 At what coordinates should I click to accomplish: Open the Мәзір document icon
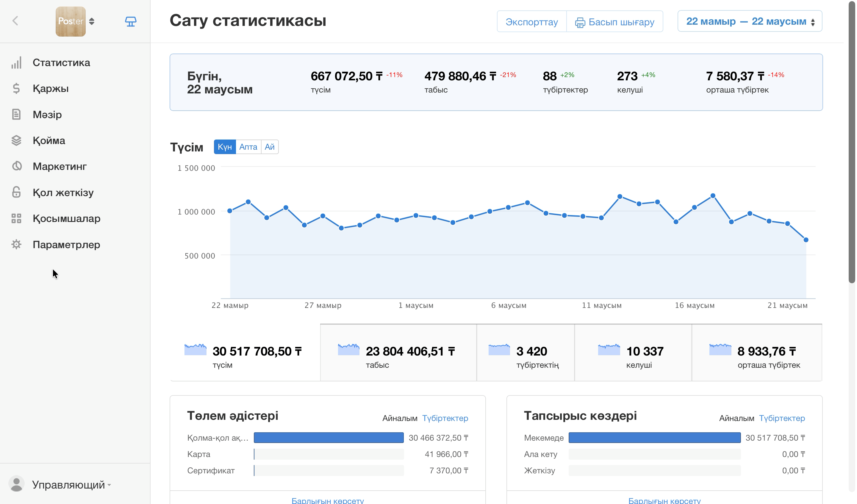(16, 115)
